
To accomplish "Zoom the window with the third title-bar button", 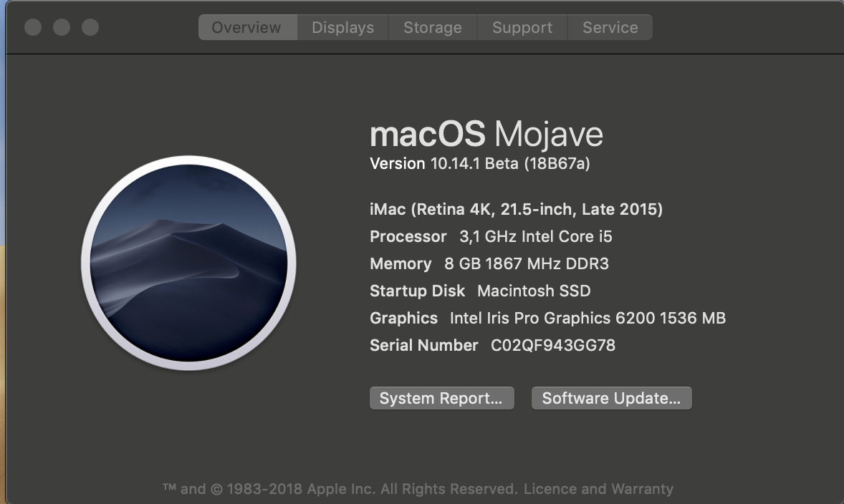I will (x=90, y=27).
